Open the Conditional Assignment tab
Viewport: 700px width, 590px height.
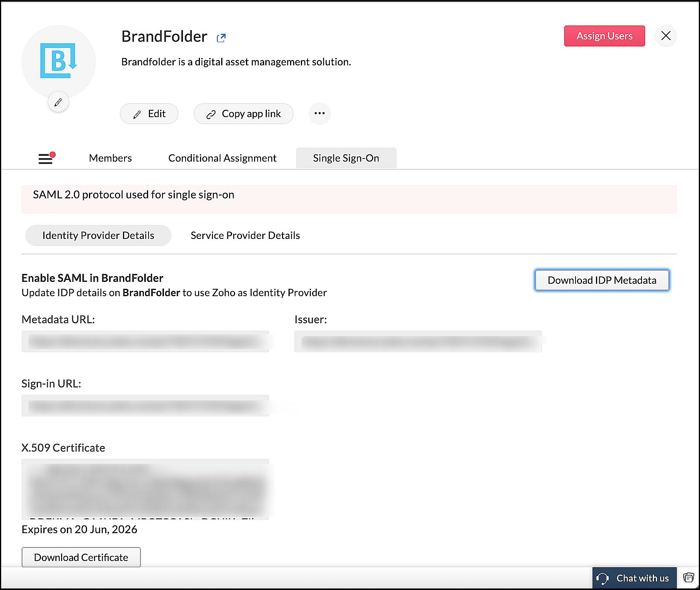(x=222, y=158)
